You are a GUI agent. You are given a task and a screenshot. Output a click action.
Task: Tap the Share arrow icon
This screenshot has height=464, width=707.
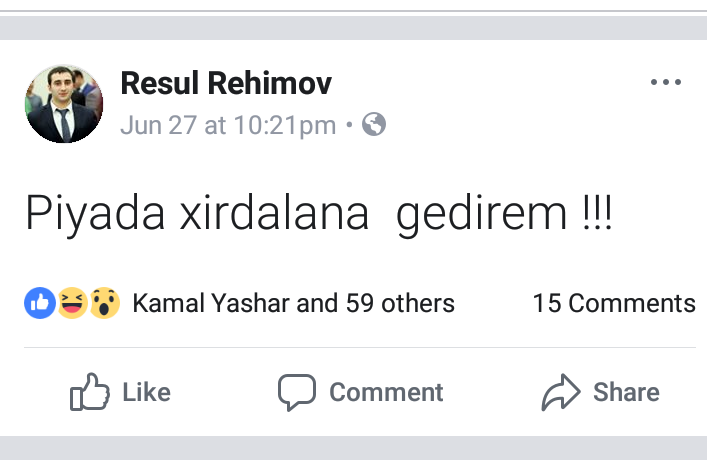point(561,393)
